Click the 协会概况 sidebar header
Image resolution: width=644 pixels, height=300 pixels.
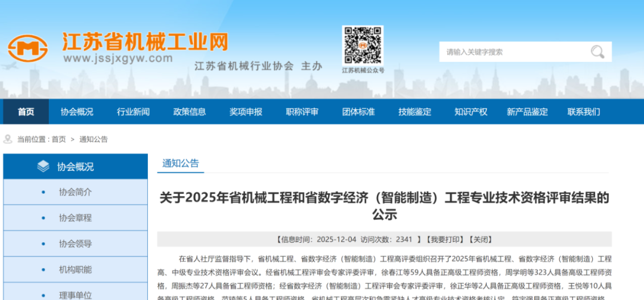click(75, 166)
